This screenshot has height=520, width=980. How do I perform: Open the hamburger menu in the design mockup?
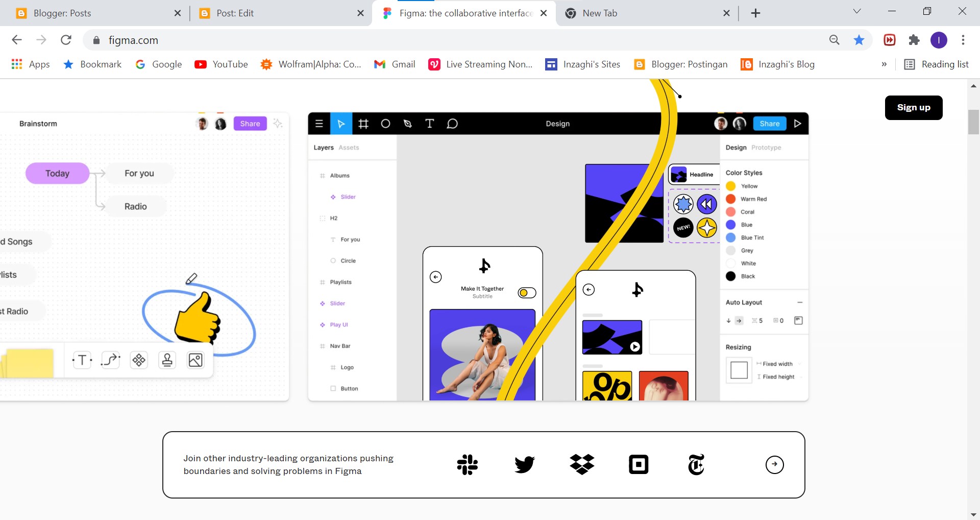319,123
